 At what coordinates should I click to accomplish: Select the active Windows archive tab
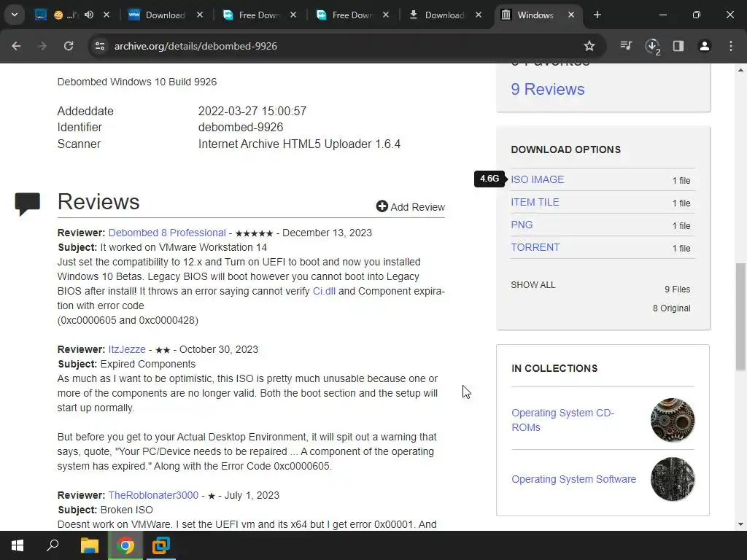pyautogui.click(x=535, y=15)
